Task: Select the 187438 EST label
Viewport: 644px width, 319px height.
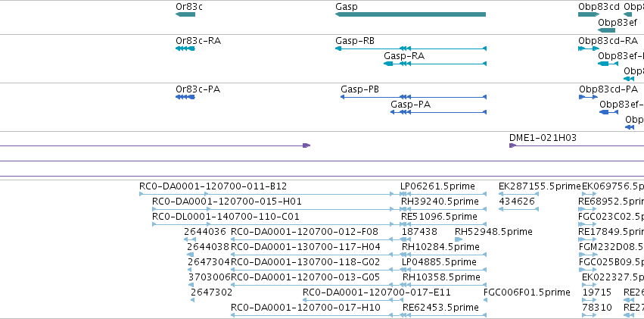Action: pyautogui.click(x=419, y=232)
